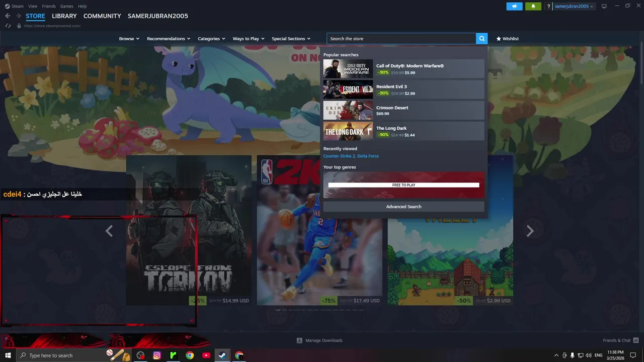The width and height of the screenshot is (644, 362).
Task: Open the View menu
Action: click(x=33, y=6)
